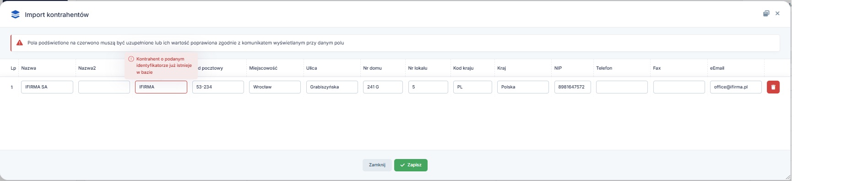Click the empty Nazwa2 input field
Screen dimensions: 868x181
coord(104,87)
